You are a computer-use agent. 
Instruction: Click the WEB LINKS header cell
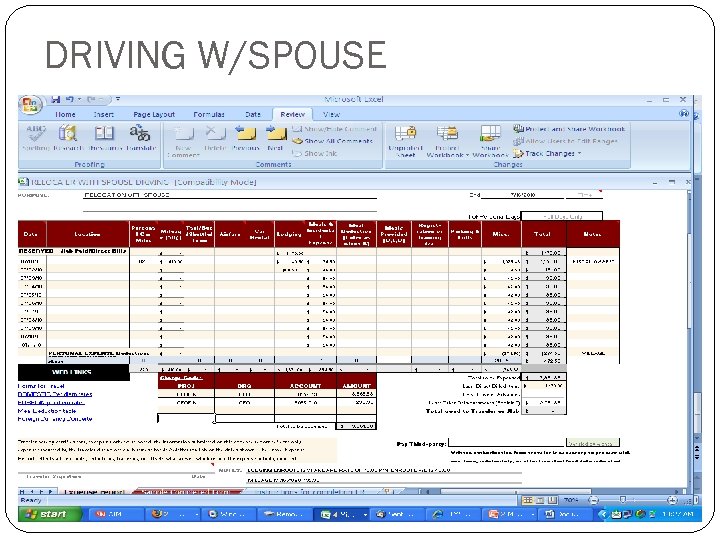click(73, 372)
